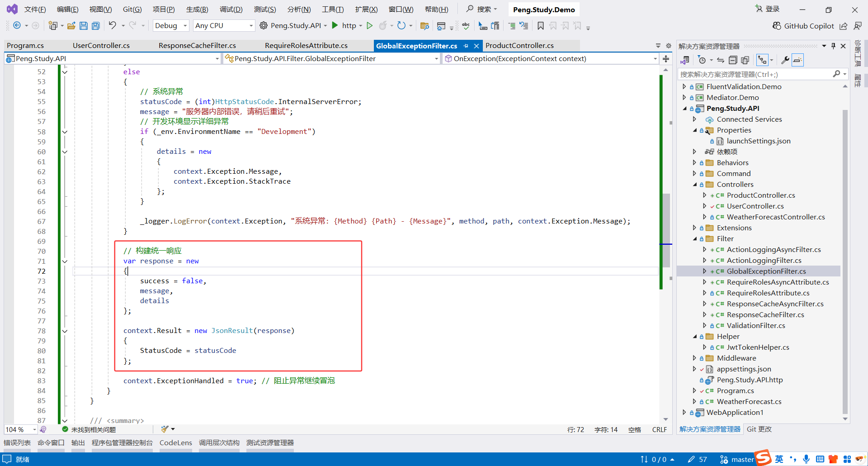Click the Show All Files icon
Screen dimensions: 868x466
coord(745,60)
